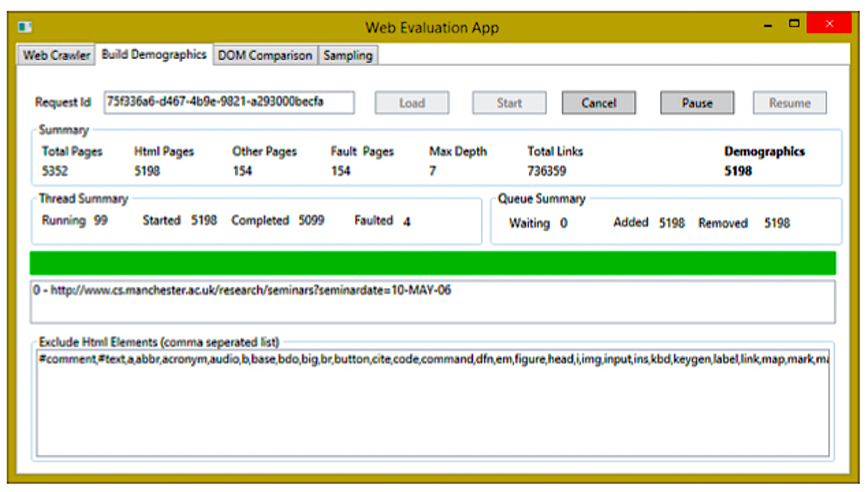Image resolution: width=868 pixels, height=492 pixels.
Task: Click the green progress bar
Action: 432,263
